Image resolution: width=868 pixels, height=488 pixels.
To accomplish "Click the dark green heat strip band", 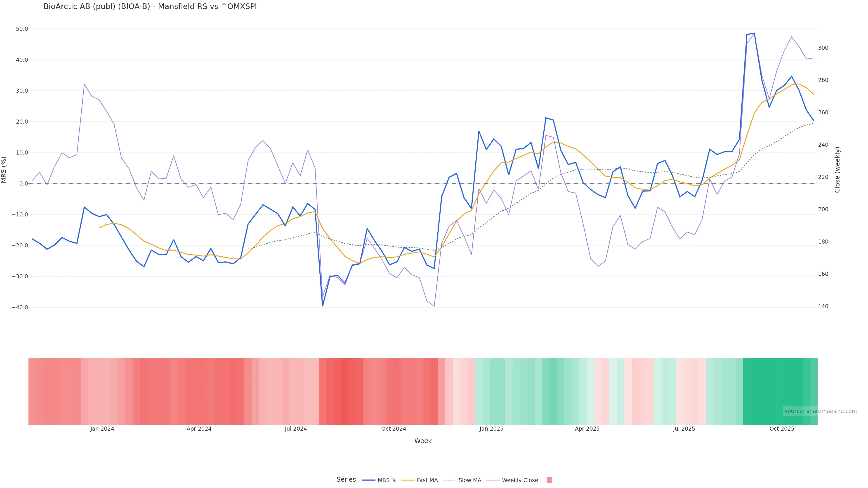I will click(x=772, y=391).
